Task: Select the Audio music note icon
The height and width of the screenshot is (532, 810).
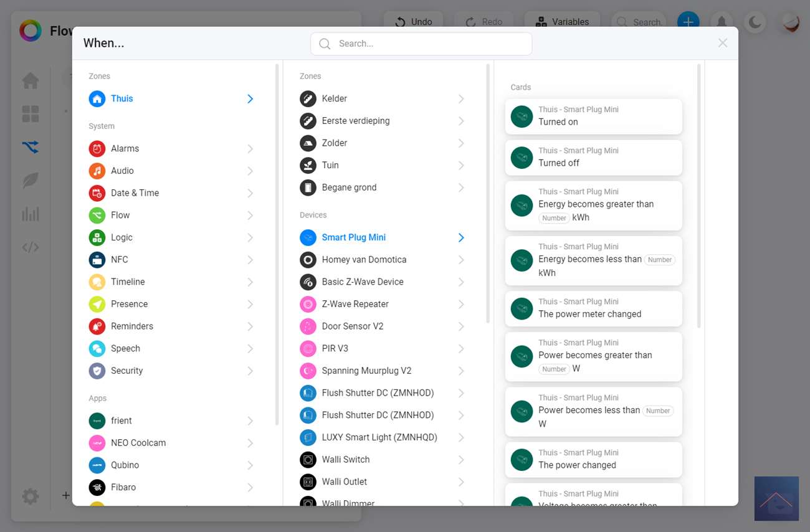Action: [97, 171]
